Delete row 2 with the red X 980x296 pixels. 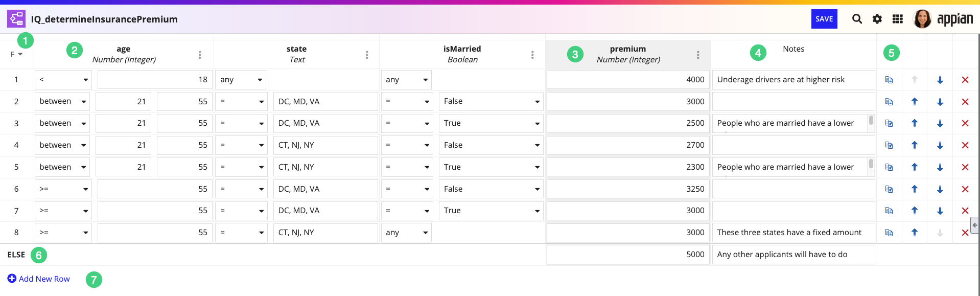[x=965, y=102]
